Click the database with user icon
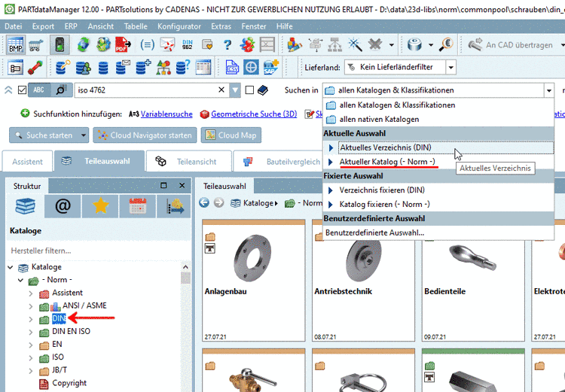 point(83,68)
